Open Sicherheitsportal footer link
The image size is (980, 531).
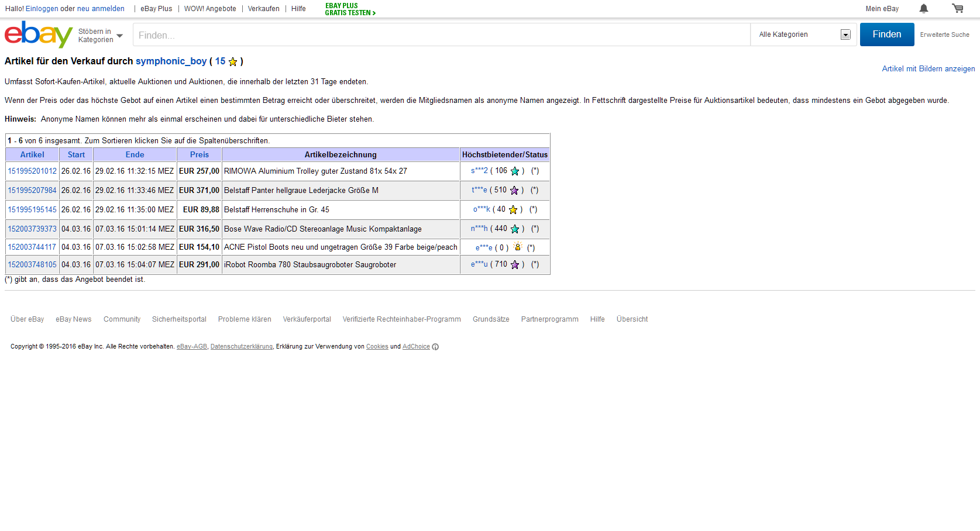(x=179, y=319)
